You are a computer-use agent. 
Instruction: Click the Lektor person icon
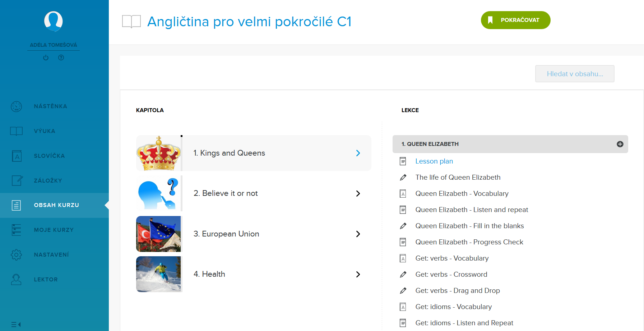[17, 280]
